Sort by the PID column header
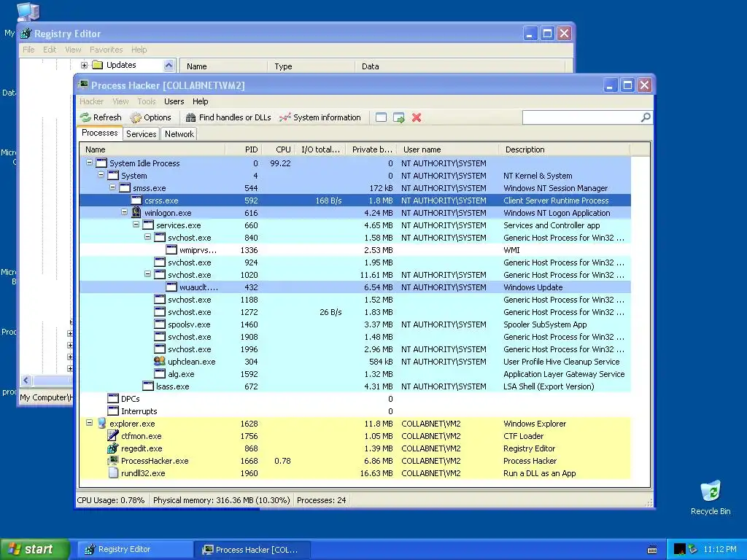 [x=244, y=149]
